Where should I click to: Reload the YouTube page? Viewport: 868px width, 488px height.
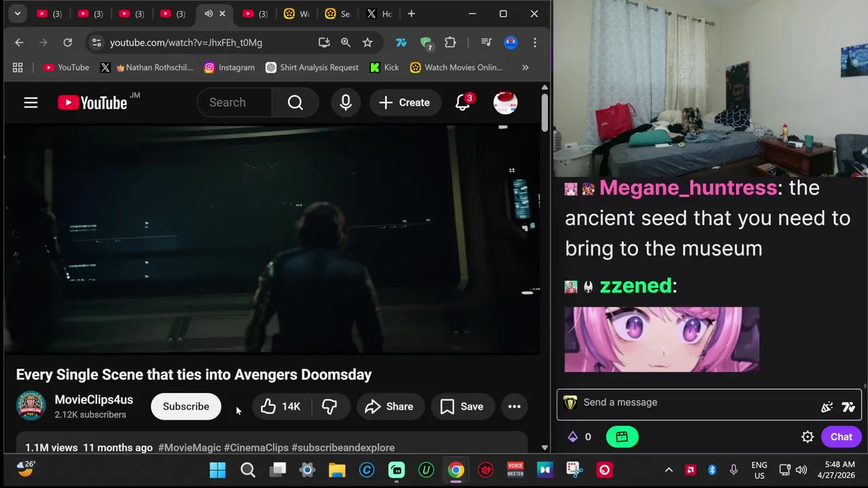[x=68, y=43]
